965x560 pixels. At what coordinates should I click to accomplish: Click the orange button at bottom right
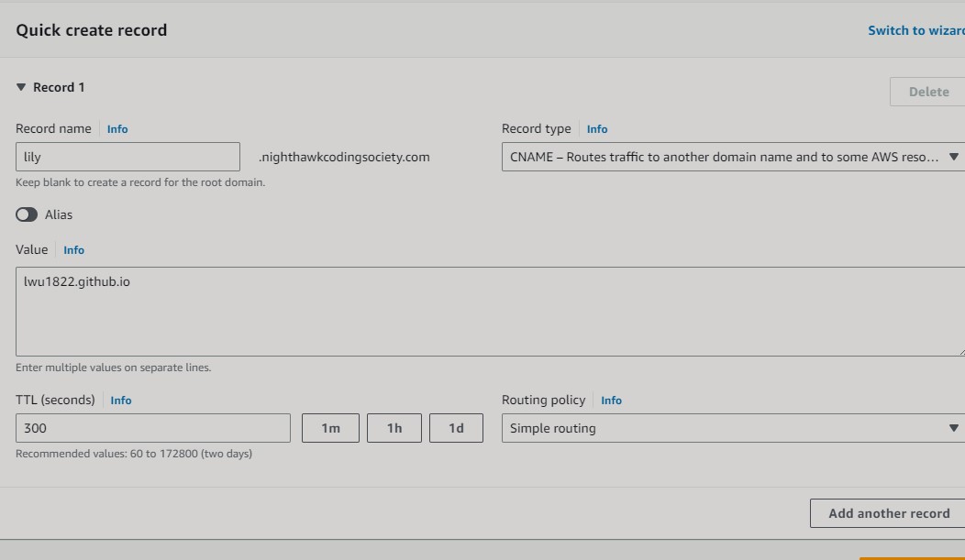click(x=912, y=555)
